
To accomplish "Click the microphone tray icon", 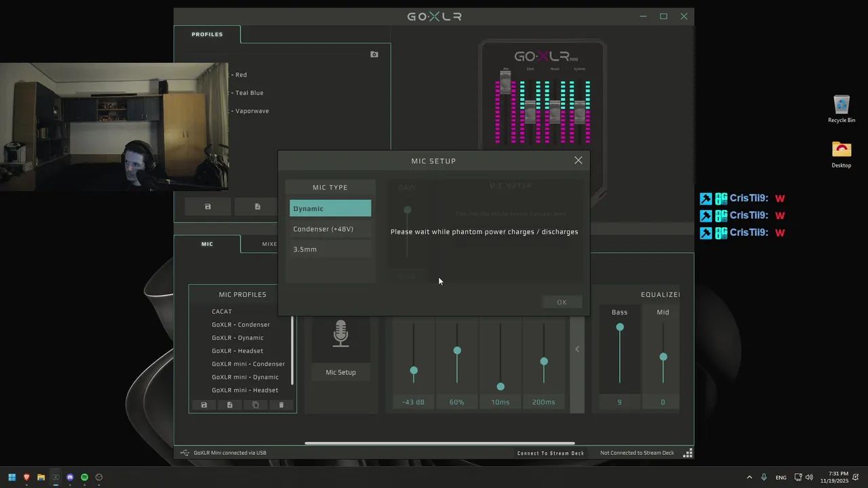I will coord(764,477).
